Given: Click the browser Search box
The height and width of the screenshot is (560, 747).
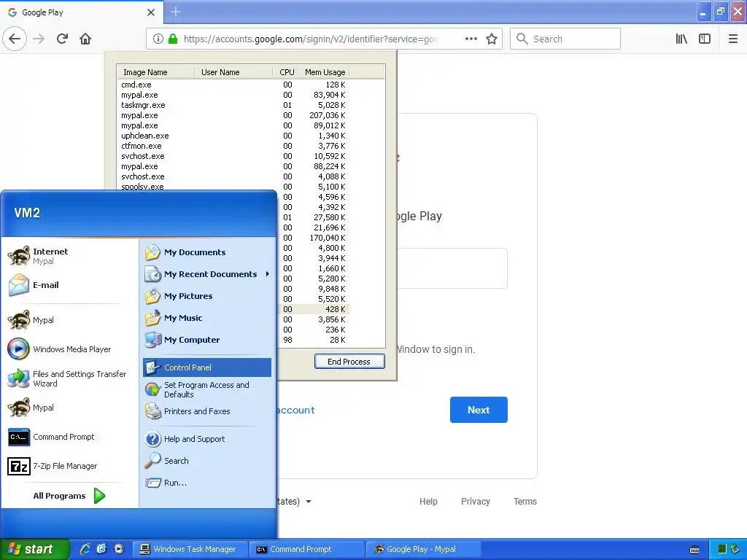Looking at the screenshot, I should [x=565, y=39].
